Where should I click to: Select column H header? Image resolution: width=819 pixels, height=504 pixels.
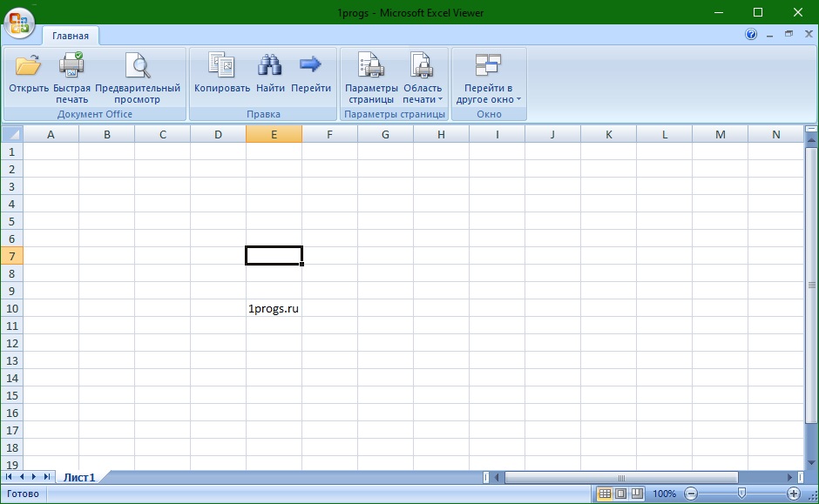coord(442,135)
